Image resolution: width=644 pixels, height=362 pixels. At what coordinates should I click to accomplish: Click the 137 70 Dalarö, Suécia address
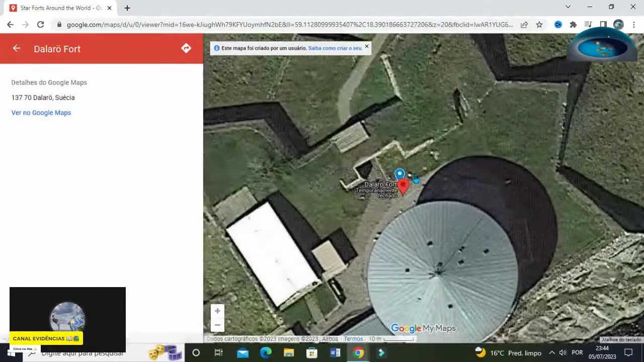coord(43,98)
